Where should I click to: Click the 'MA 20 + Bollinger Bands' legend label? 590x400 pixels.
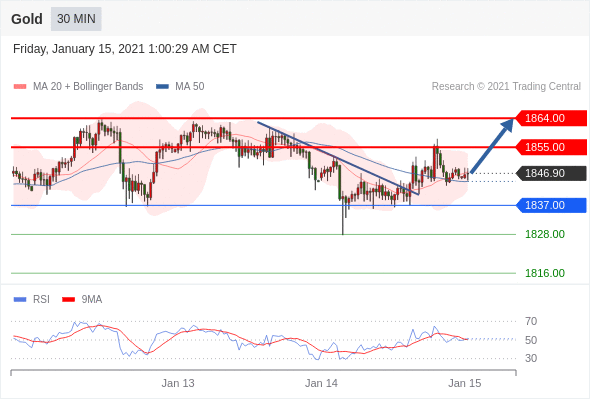click(x=88, y=87)
